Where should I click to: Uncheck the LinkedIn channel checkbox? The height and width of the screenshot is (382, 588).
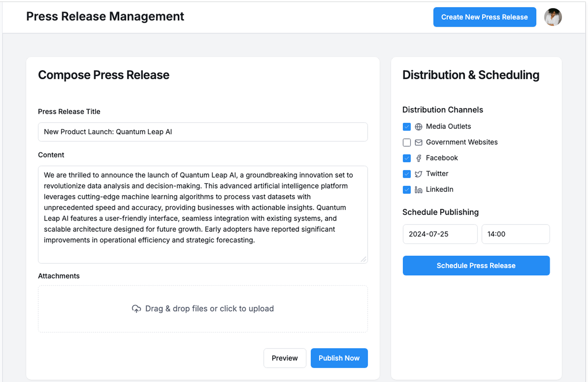[407, 190]
